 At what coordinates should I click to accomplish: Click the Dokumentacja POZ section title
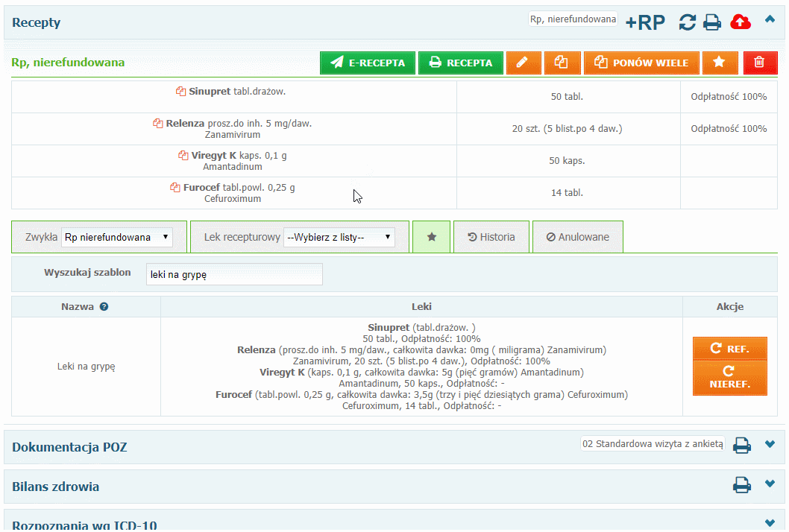pyautogui.click(x=69, y=447)
